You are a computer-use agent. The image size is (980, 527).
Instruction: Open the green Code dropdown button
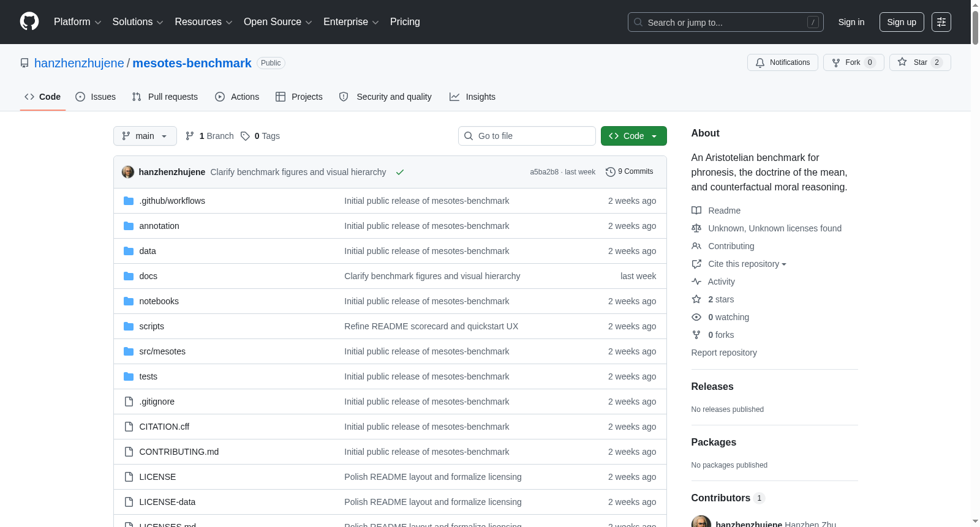[634, 136]
